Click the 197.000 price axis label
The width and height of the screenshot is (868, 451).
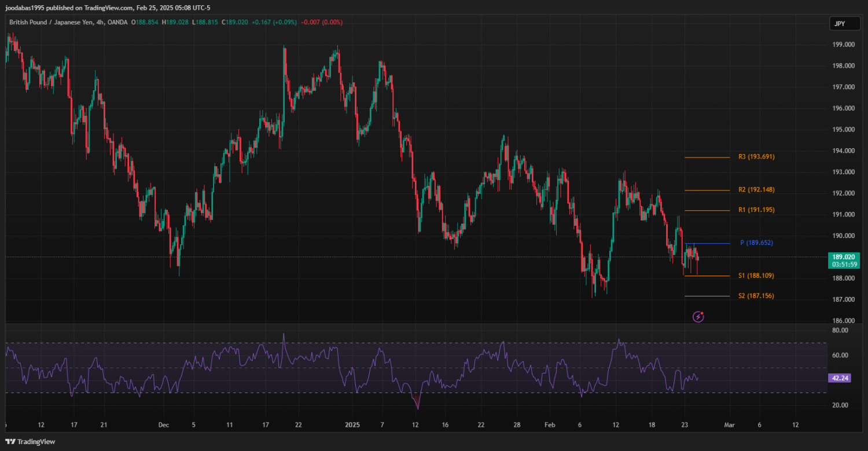(x=844, y=87)
